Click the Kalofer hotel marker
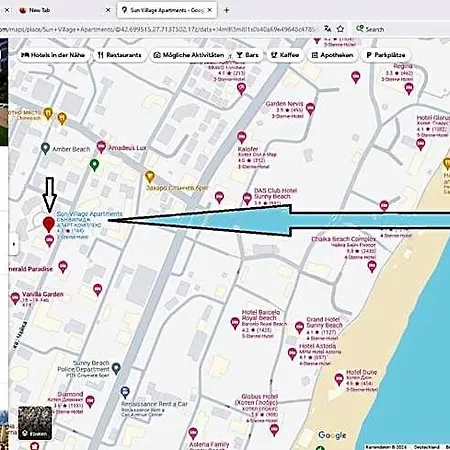This screenshot has height=450, width=450. tap(242, 137)
